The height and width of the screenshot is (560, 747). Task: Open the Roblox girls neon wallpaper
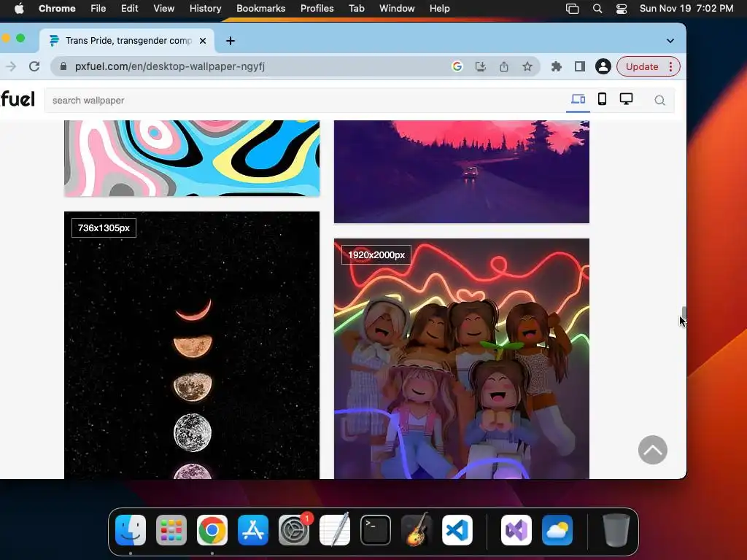462,359
